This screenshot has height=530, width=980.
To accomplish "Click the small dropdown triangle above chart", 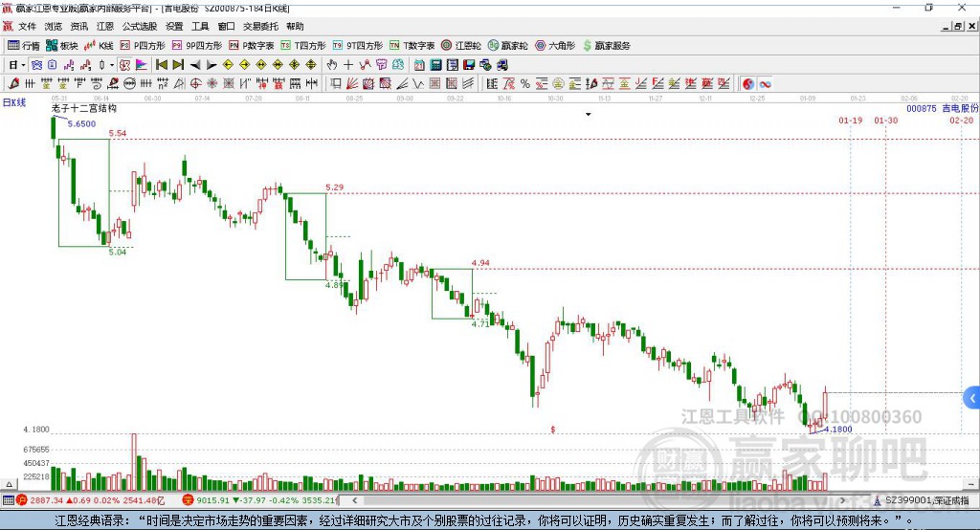I will point(589,115).
